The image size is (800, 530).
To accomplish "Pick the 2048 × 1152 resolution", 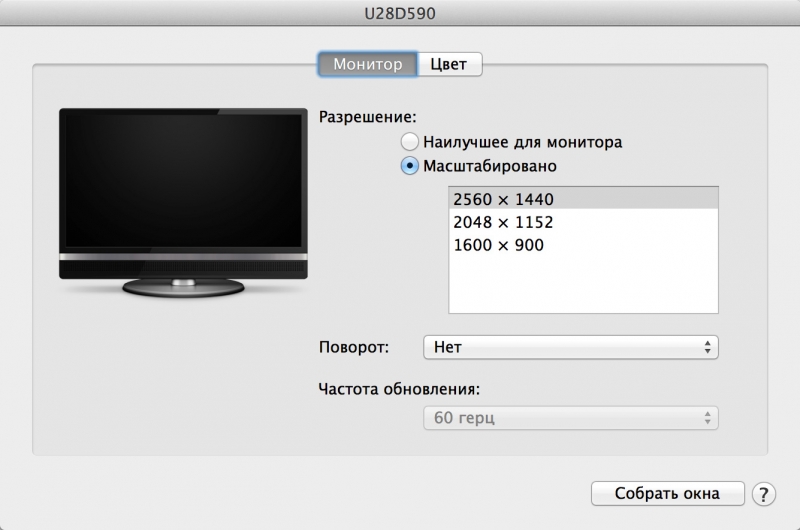I will click(583, 222).
